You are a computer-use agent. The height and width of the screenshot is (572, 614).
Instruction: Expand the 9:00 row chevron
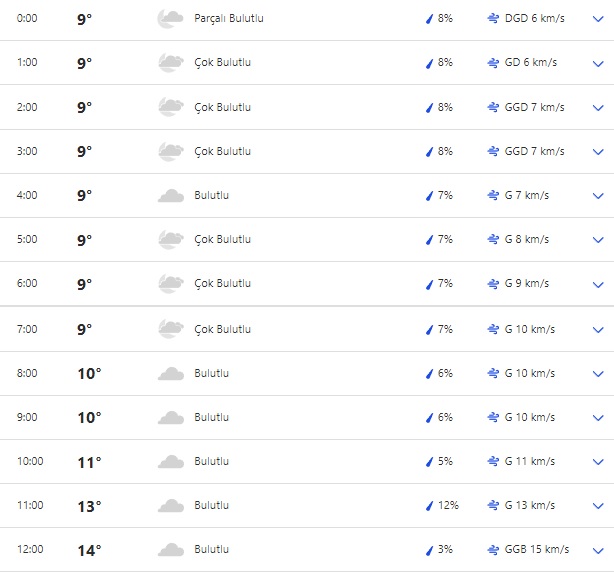(598, 418)
